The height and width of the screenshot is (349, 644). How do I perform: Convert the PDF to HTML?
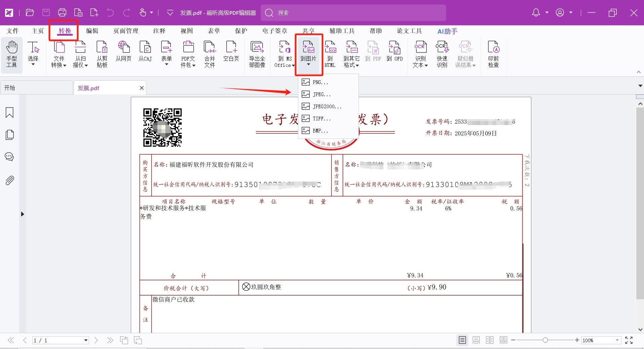(x=330, y=54)
